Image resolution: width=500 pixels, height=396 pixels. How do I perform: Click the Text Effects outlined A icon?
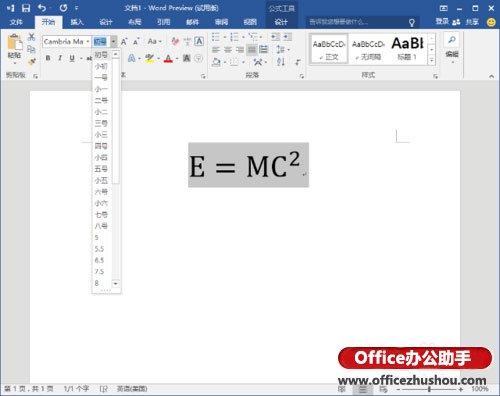[x=132, y=59]
